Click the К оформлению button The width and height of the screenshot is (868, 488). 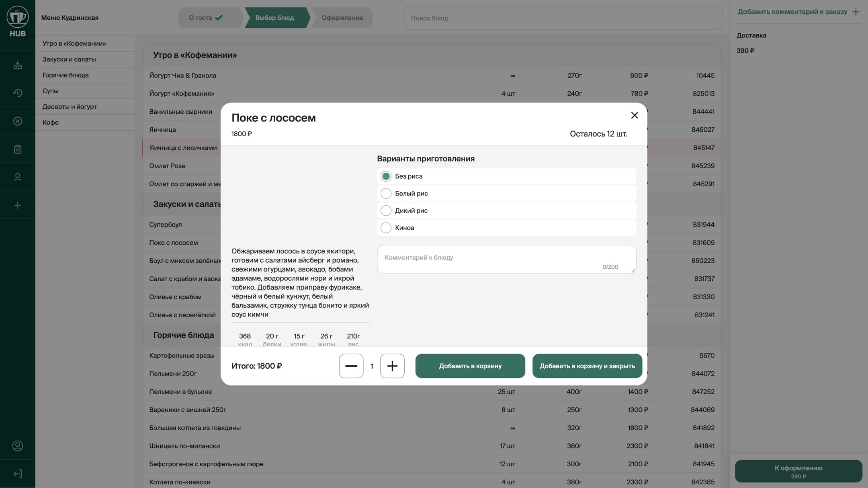pos(798,471)
